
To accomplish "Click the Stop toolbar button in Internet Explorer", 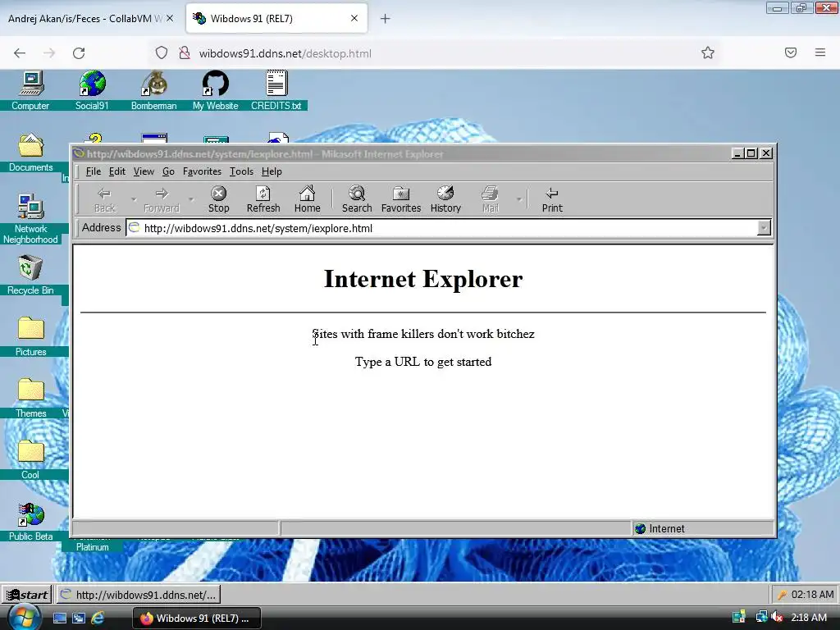I will (218, 199).
